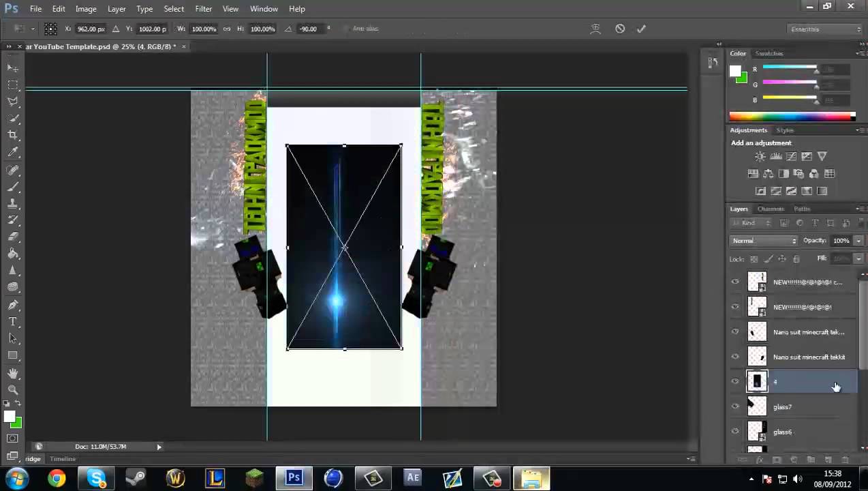Toggle visibility of glass6 layer
The image size is (868, 491).
pos(735,431)
